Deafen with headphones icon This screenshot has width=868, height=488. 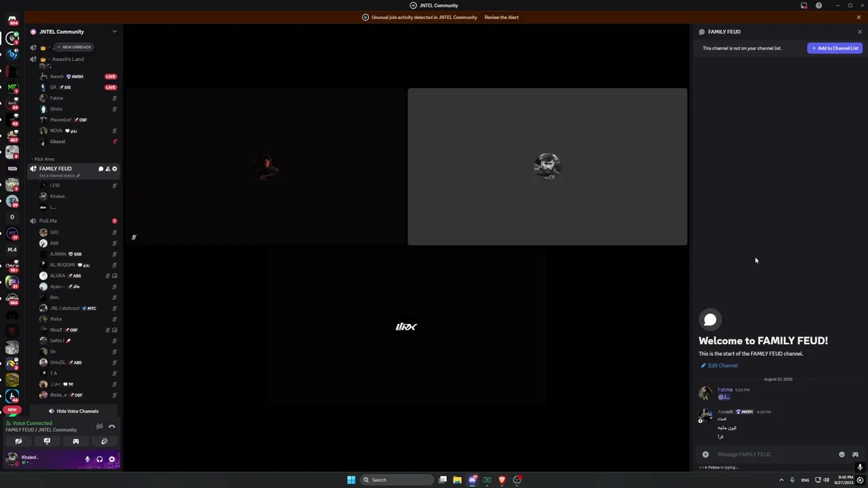[x=100, y=460]
